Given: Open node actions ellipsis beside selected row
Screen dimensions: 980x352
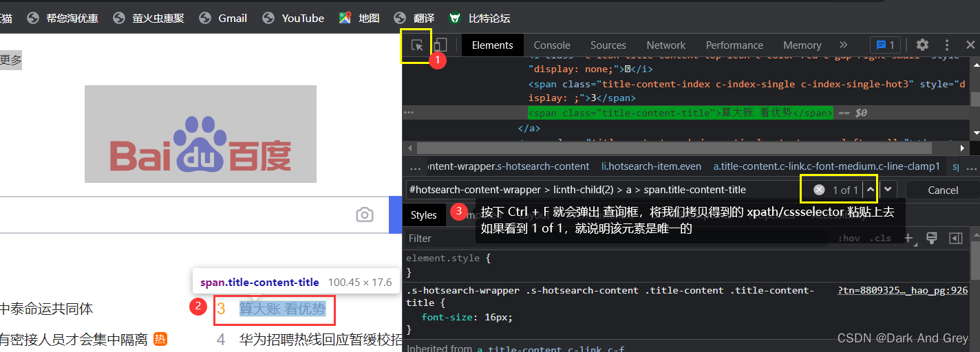Looking at the screenshot, I should pos(409,112).
